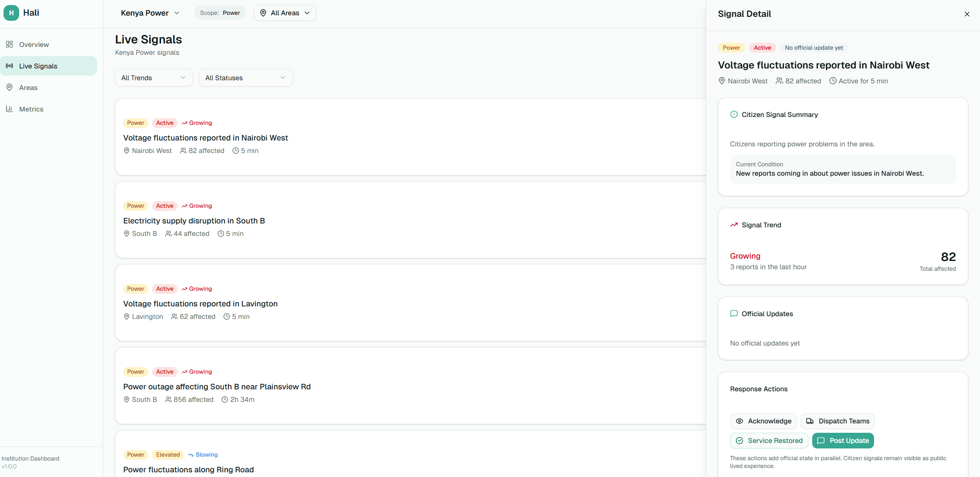Click Citizen Signal Summary info icon
Image resolution: width=980 pixels, height=477 pixels.
coord(734,115)
